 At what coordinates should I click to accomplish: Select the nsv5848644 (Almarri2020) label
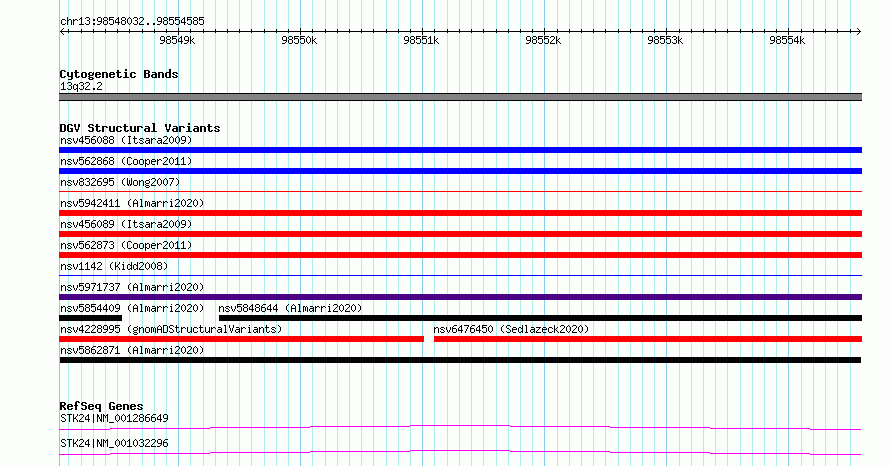click(x=290, y=308)
